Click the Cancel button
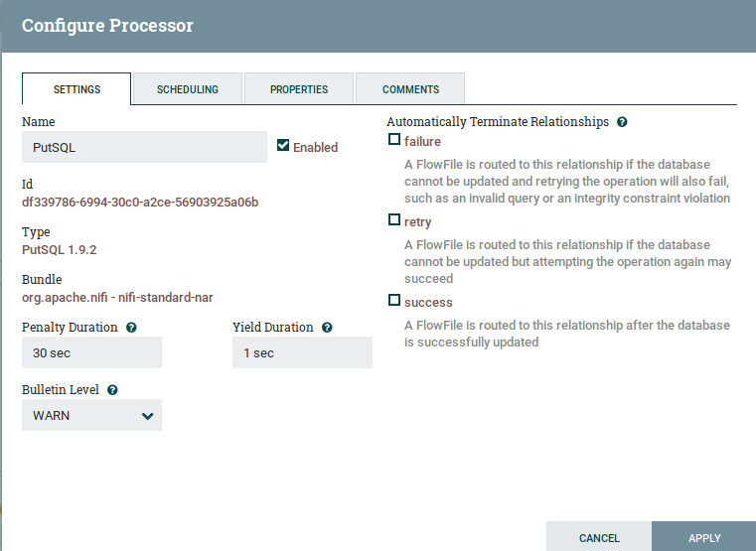This screenshot has width=756, height=551. pos(599,537)
